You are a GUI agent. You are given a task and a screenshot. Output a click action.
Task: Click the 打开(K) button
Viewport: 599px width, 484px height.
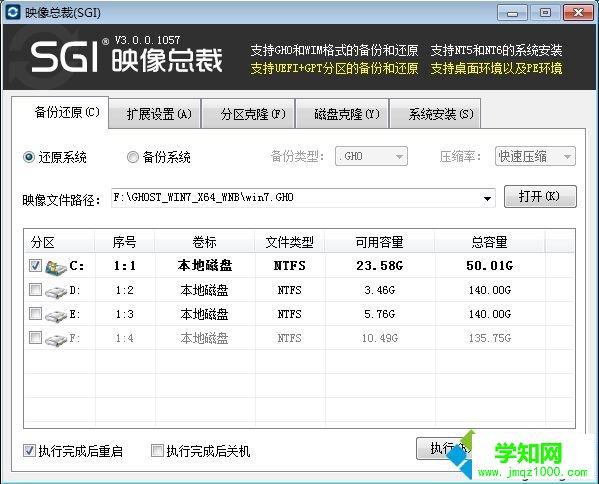click(540, 196)
